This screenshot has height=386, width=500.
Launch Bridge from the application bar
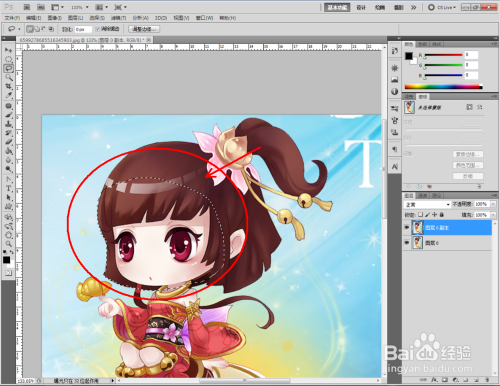pyautogui.click(x=27, y=7)
